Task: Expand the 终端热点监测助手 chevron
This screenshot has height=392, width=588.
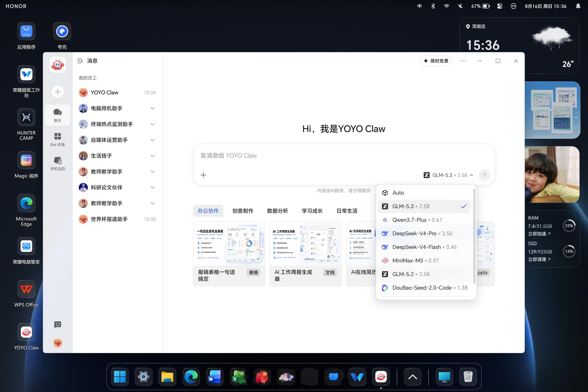Action: 152,124
